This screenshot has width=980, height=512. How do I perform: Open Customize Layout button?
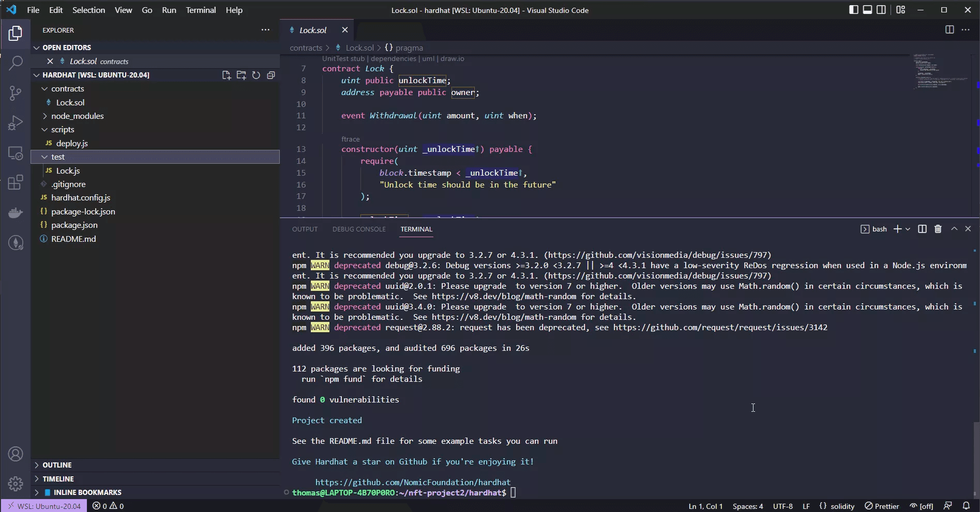900,10
